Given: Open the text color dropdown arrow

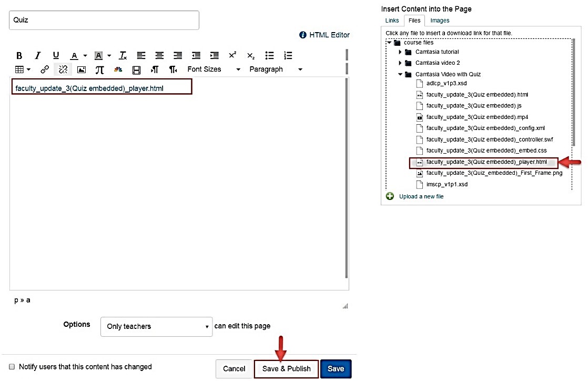Looking at the screenshot, I should (x=85, y=56).
